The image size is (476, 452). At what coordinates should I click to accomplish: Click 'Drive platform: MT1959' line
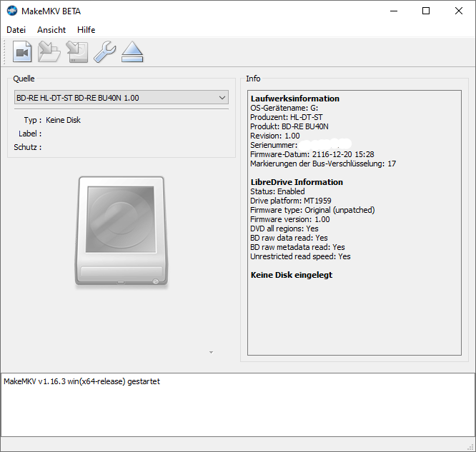290,201
